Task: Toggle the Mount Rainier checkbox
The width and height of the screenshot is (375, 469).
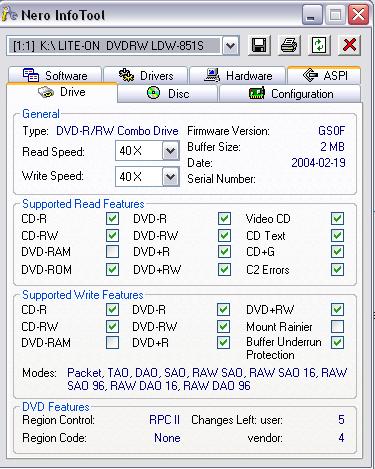Action: tap(337, 326)
